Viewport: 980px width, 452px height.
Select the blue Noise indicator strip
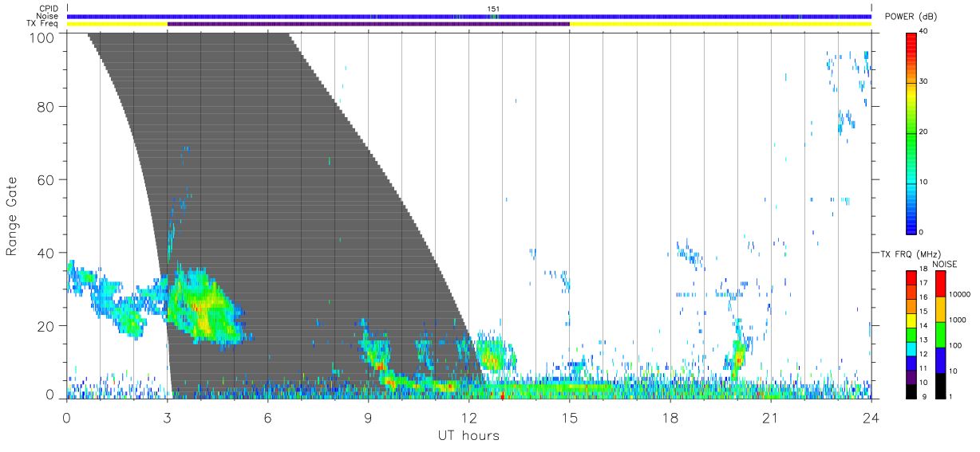click(x=469, y=16)
